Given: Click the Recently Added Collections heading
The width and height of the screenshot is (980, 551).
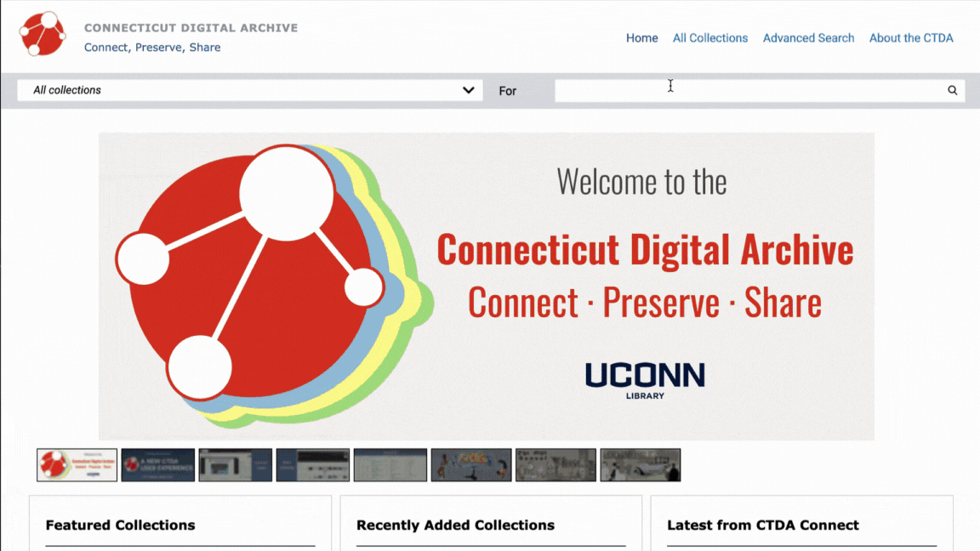Looking at the screenshot, I should [x=456, y=525].
